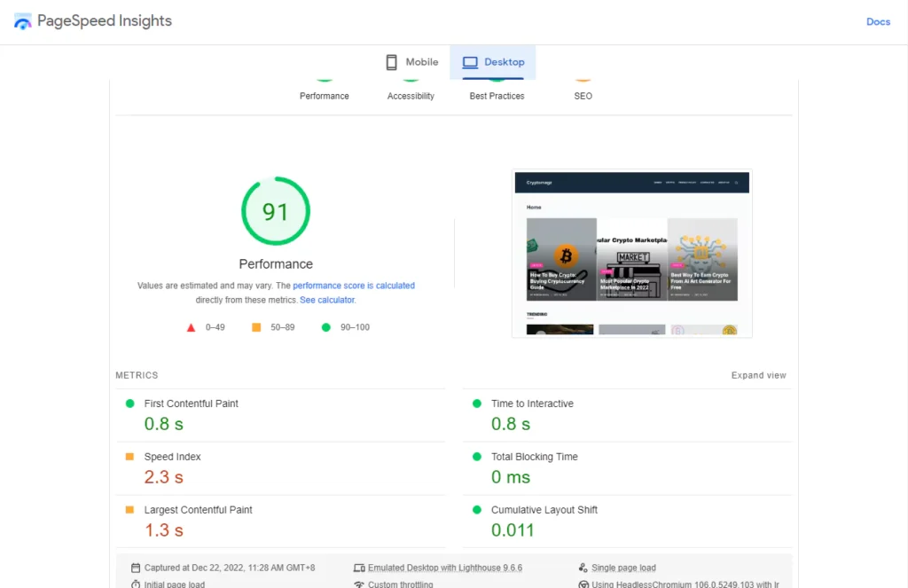908x588 pixels.
Task: Click the 1.3 s Largest Contentful Paint value
Action: coord(164,530)
